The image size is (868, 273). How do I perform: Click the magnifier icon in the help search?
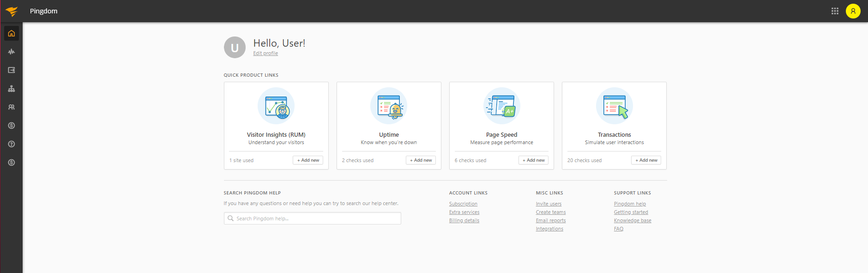[x=230, y=218]
